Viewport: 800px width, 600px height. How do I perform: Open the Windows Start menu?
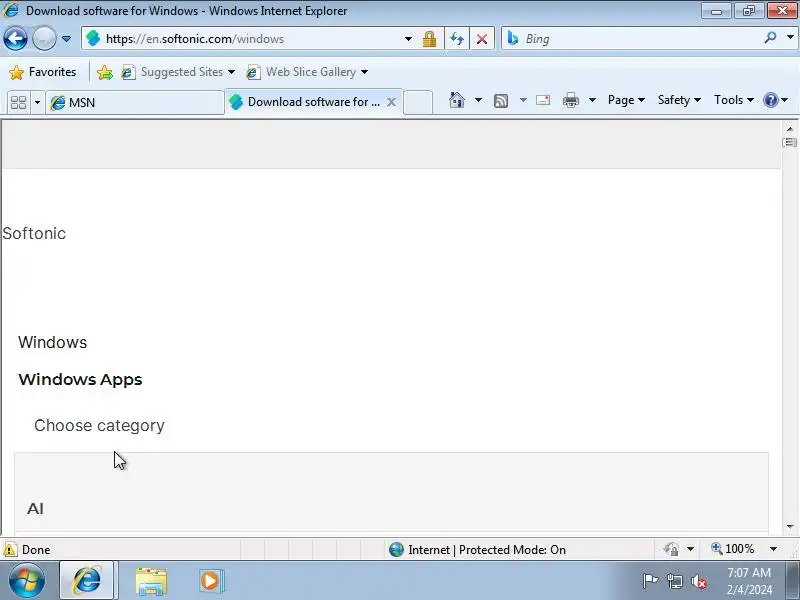click(27, 581)
